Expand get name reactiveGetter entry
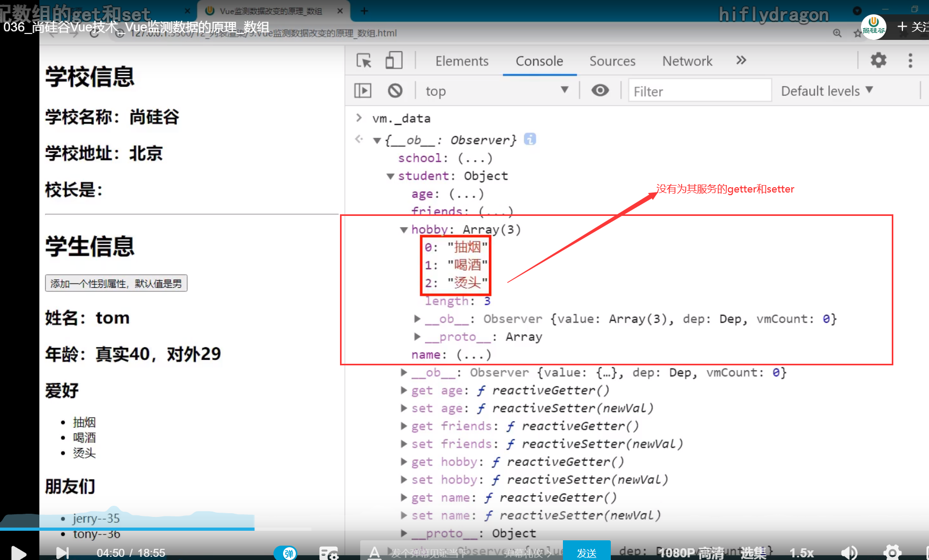 pyautogui.click(x=404, y=497)
